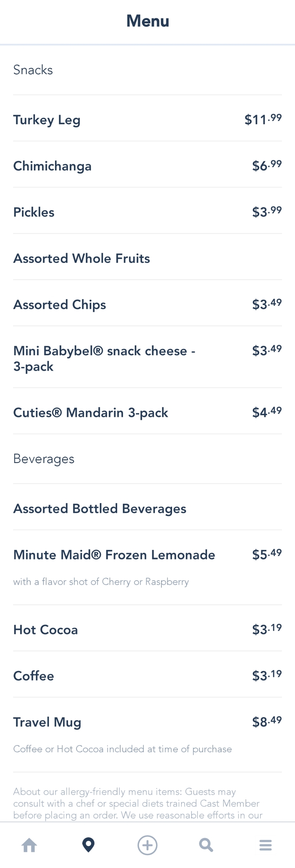Select Mini Babybel snack cheese 3-pack

coord(104,358)
